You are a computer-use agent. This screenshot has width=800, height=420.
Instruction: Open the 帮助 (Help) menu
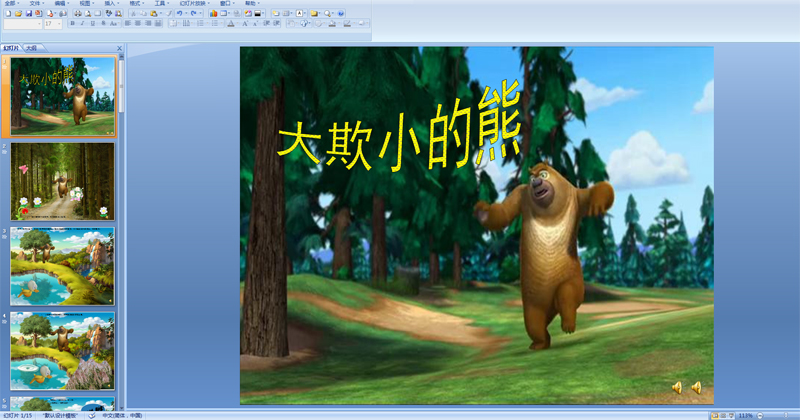click(252, 3)
